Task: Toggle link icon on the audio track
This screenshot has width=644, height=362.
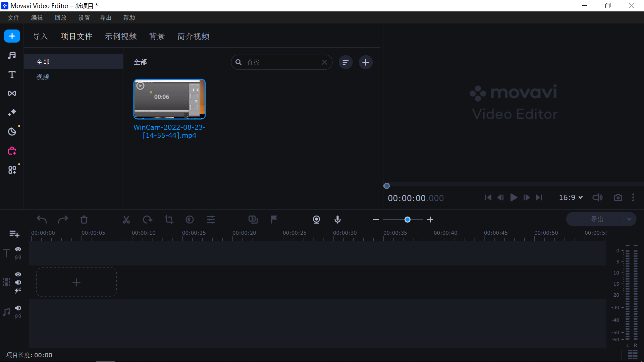Action: pos(18,316)
